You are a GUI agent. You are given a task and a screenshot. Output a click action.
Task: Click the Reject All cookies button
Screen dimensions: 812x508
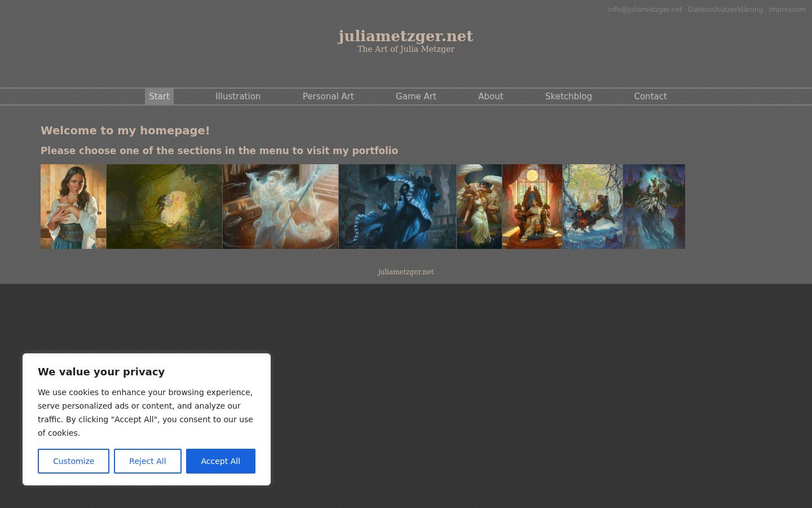point(148,461)
